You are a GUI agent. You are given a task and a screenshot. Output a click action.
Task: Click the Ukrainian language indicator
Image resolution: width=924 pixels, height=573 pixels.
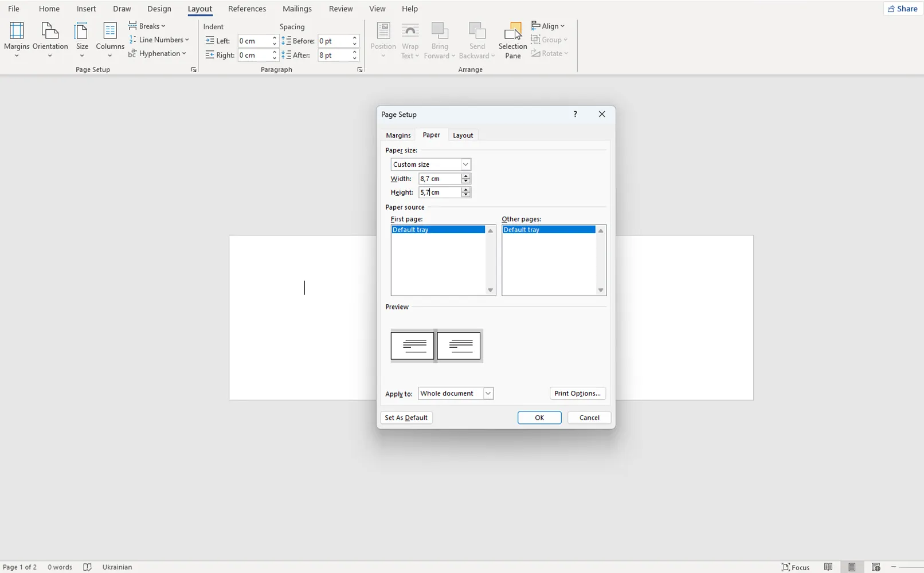tap(117, 567)
